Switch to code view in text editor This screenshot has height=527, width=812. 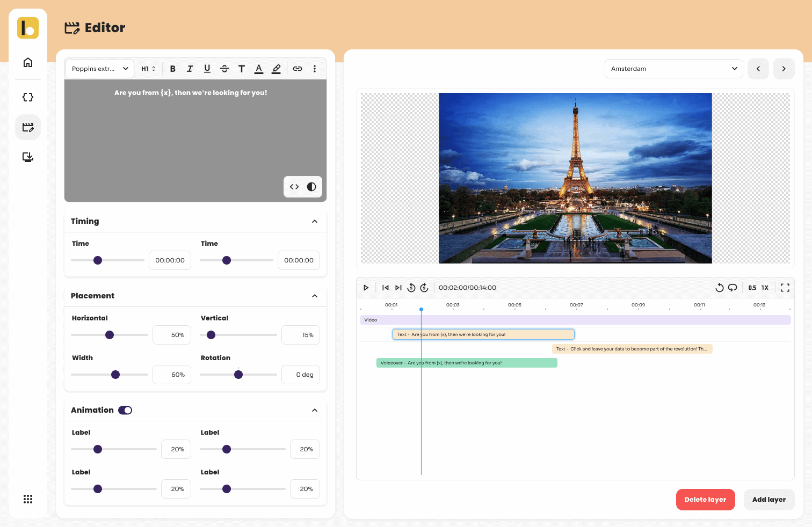pos(294,187)
